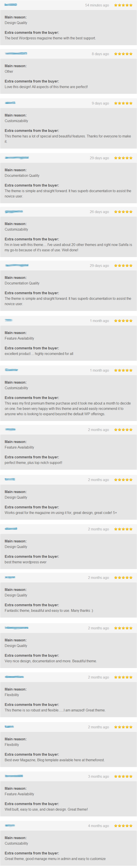The image size is (137, 868).
Task: Click the '54 minutes ago' timestamp
Action: (97, 5)
